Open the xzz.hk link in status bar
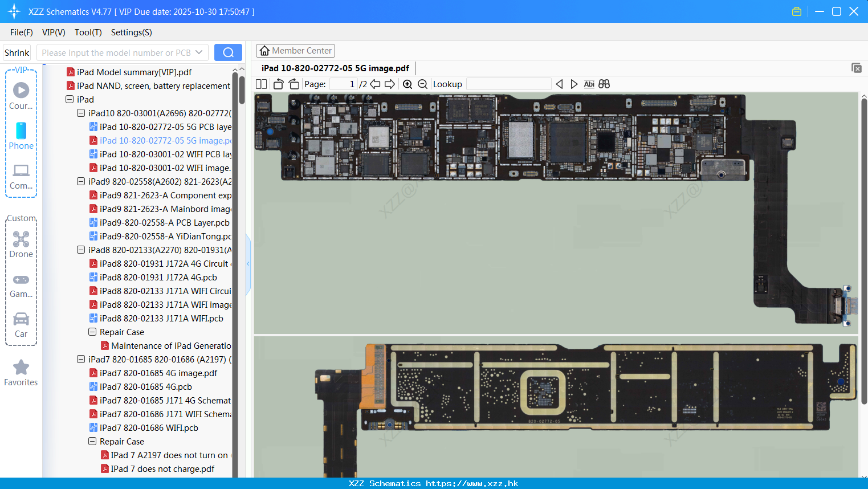868x489 pixels. click(x=472, y=483)
